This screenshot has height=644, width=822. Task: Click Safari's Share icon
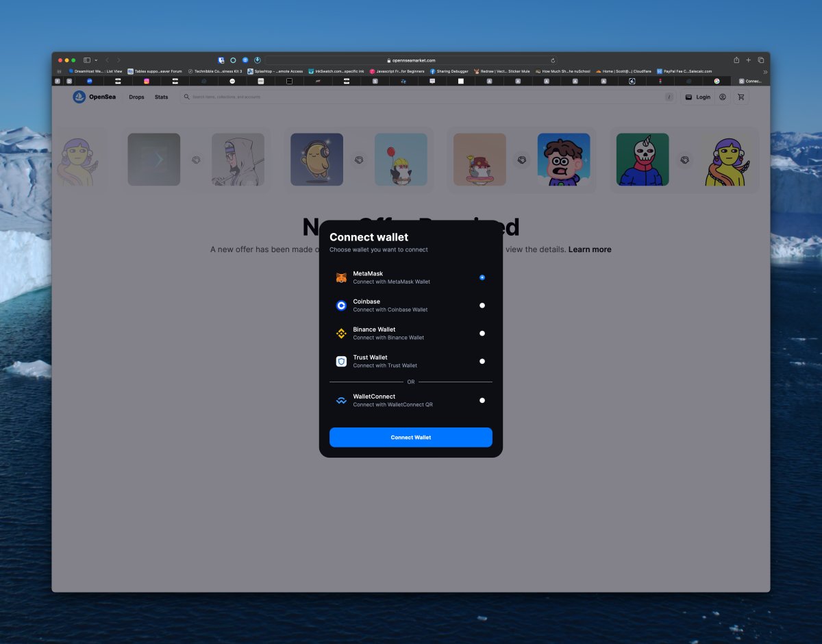pyautogui.click(x=736, y=60)
